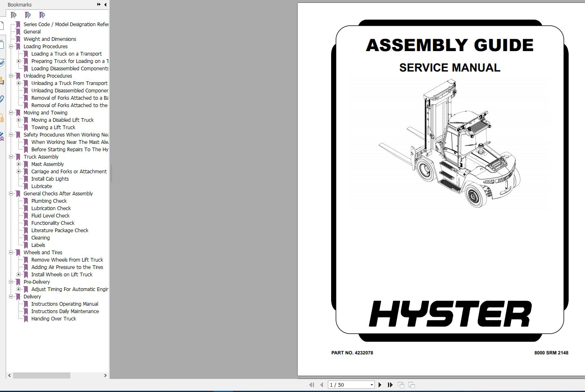Click the bookmarks scrollbar left arrow

pyautogui.click(x=9, y=375)
